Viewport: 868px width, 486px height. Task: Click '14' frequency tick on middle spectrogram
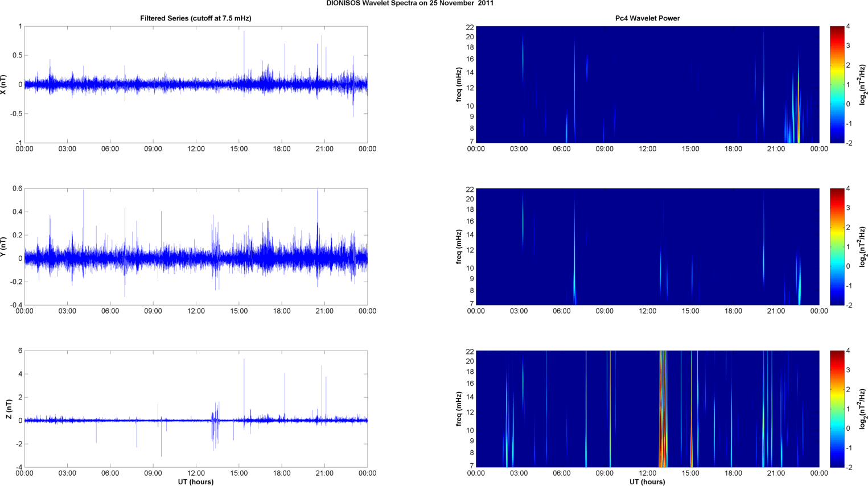(470, 235)
